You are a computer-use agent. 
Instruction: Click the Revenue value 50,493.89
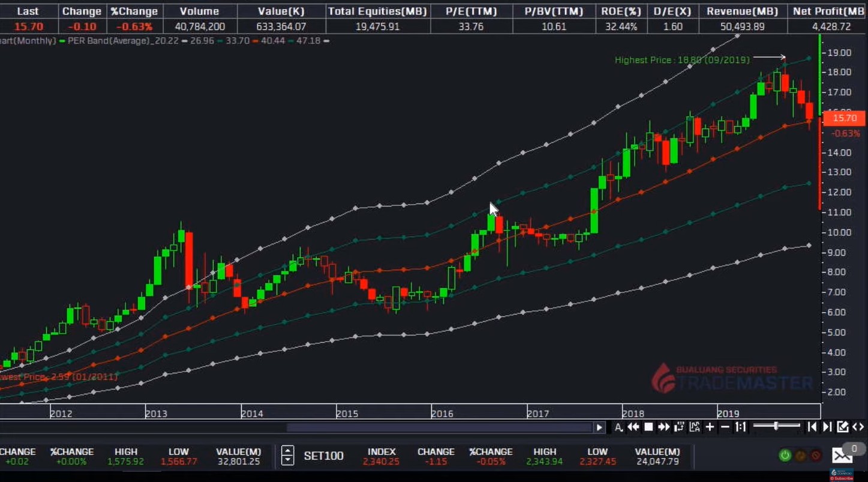(743, 26)
